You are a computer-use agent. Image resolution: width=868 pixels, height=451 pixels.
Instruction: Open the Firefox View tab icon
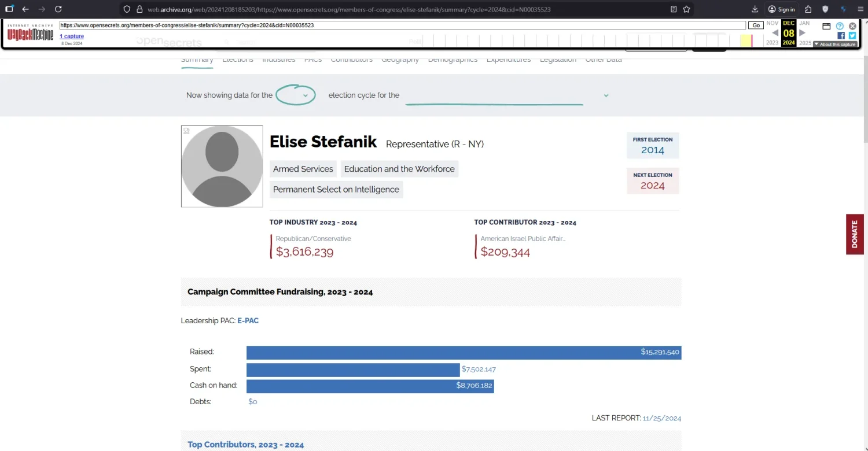click(x=9, y=9)
